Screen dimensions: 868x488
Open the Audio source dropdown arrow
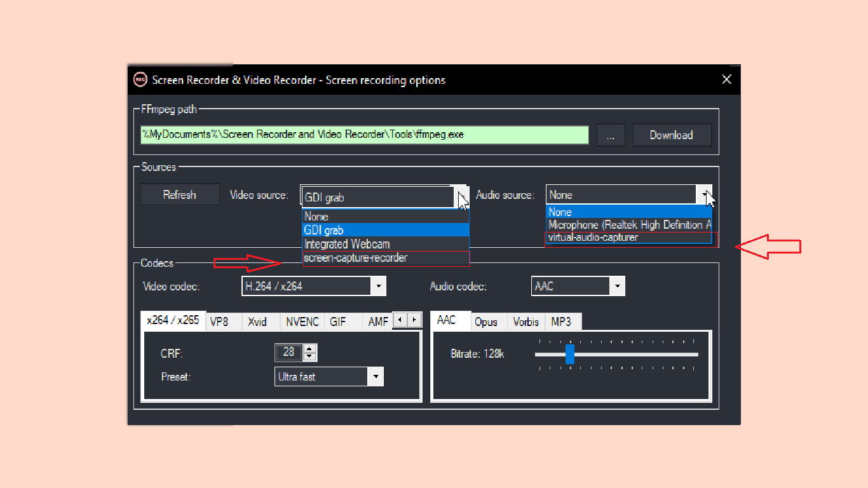pyautogui.click(x=704, y=195)
